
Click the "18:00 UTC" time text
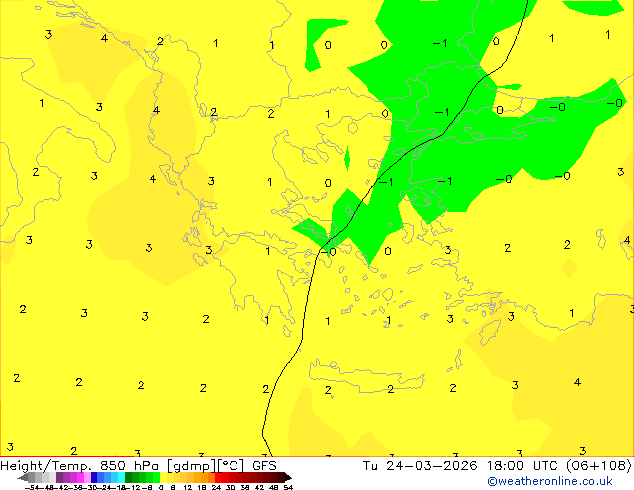point(524,466)
